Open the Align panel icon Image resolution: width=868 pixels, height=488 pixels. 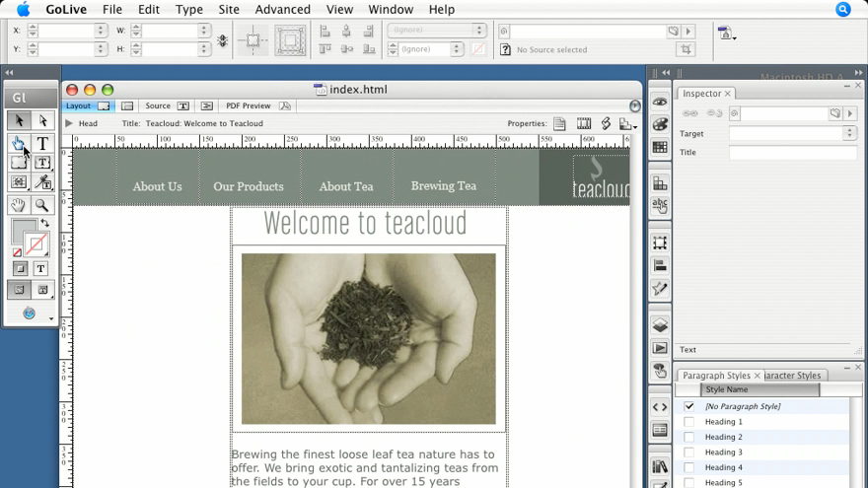(x=660, y=265)
